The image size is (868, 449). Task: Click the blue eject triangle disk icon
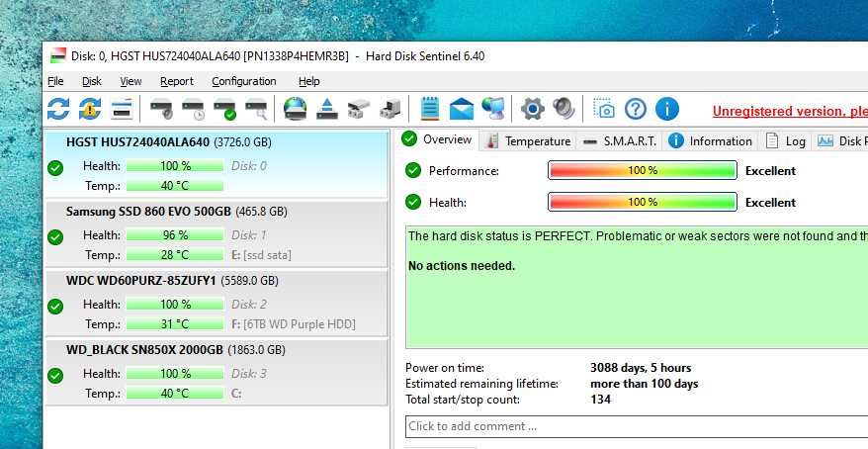(x=327, y=109)
